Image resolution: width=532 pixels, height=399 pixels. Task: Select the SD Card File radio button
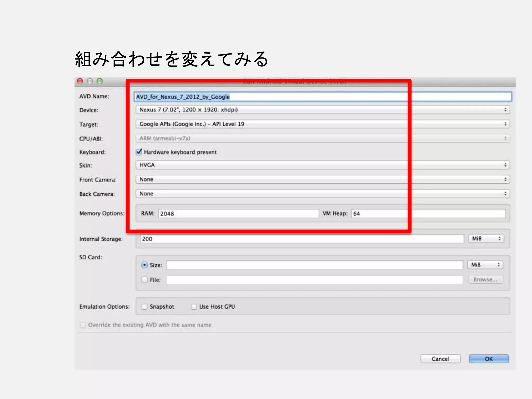coord(144,280)
